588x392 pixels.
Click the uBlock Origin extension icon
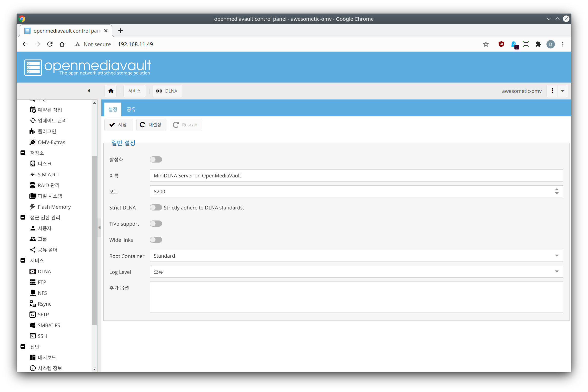click(501, 44)
